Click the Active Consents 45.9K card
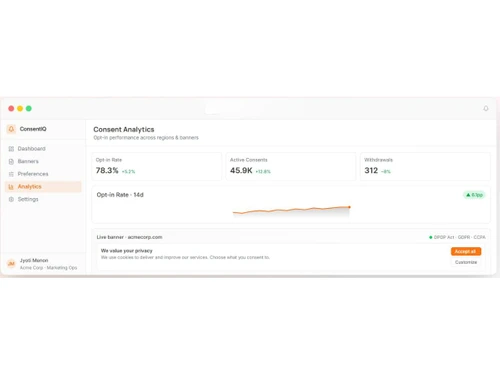Viewport: 500px width, 375px height. coord(291,166)
